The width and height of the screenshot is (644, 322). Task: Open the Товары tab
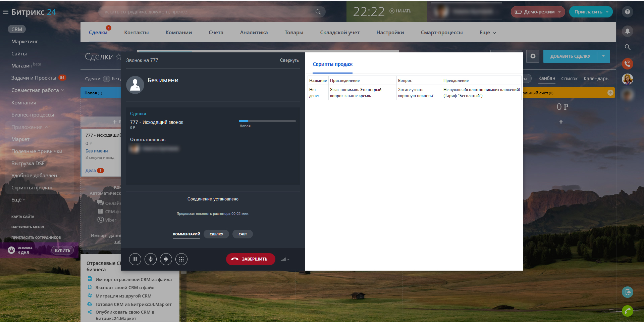tap(294, 33)
